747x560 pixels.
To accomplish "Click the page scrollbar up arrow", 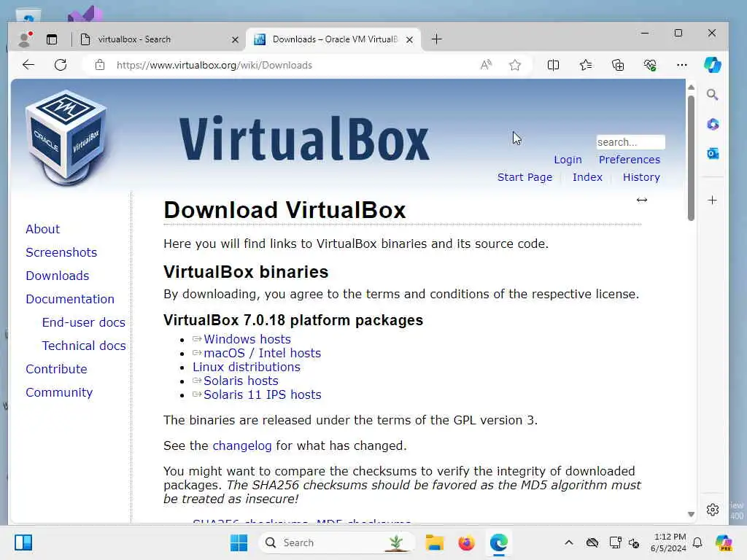I will (x=691, y=87).
